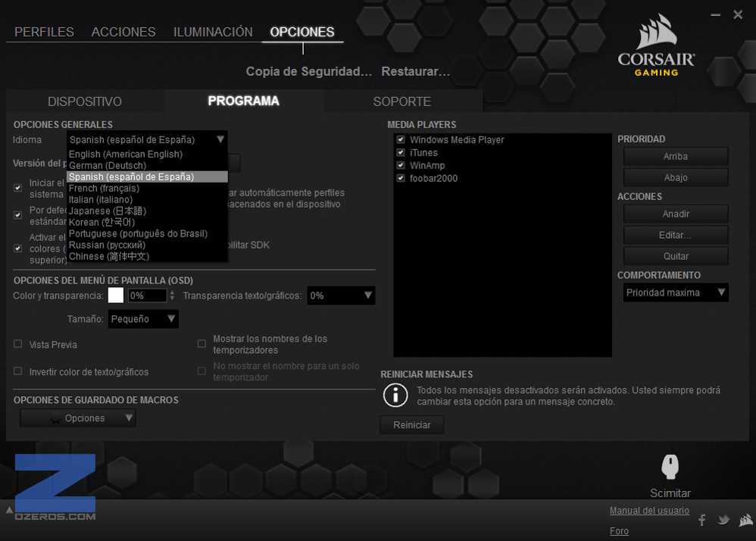Image resolution: width=756 pixels, height=541 pixels.
Task: Uncheck the foobar2000 checkbox
Action: tap(401, 178)
